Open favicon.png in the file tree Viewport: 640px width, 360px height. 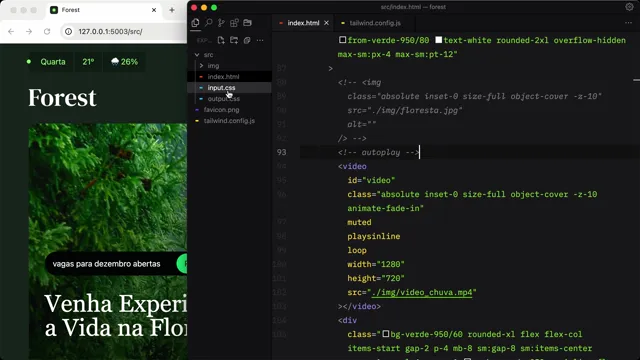(222, 110)
